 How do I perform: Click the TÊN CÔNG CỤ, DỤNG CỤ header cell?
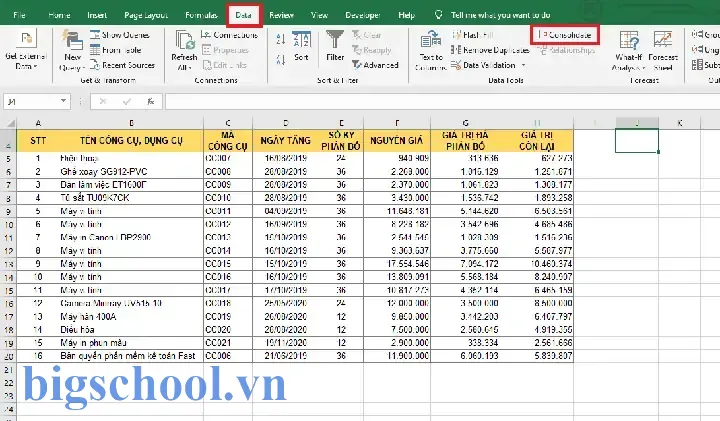coord(131,140)
